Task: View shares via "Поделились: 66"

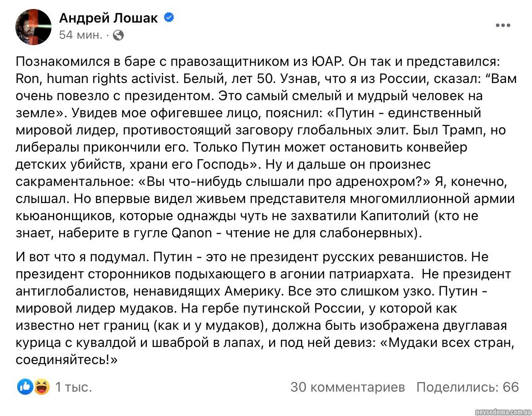Action: [x=467, y=387]
